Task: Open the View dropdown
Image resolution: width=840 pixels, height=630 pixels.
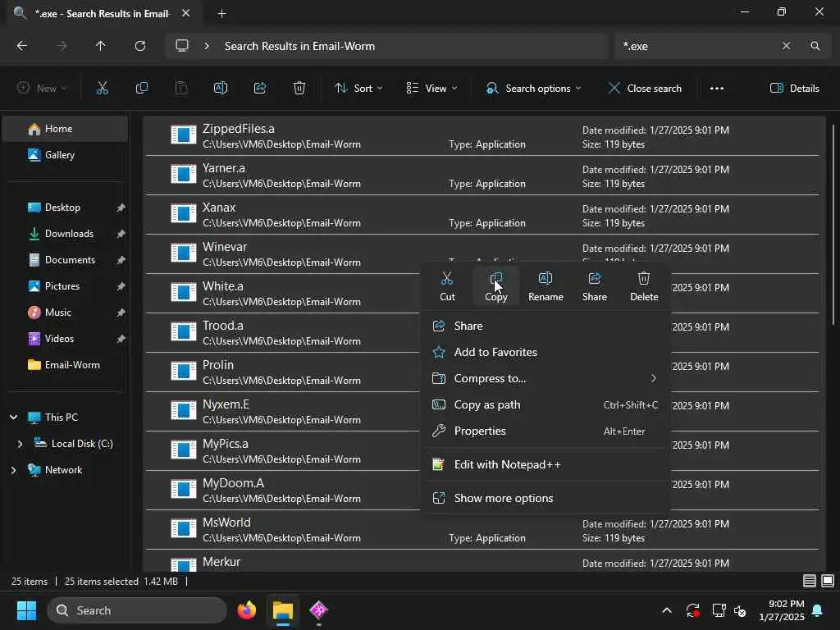Action: coord(431,89)
